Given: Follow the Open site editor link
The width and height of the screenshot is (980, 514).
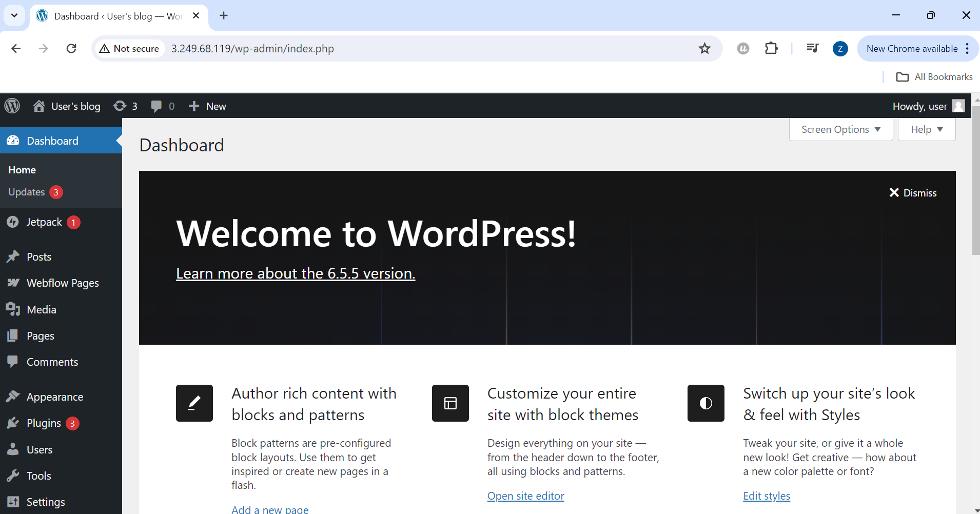Looking at the screenshot, I should click(525, 496).
